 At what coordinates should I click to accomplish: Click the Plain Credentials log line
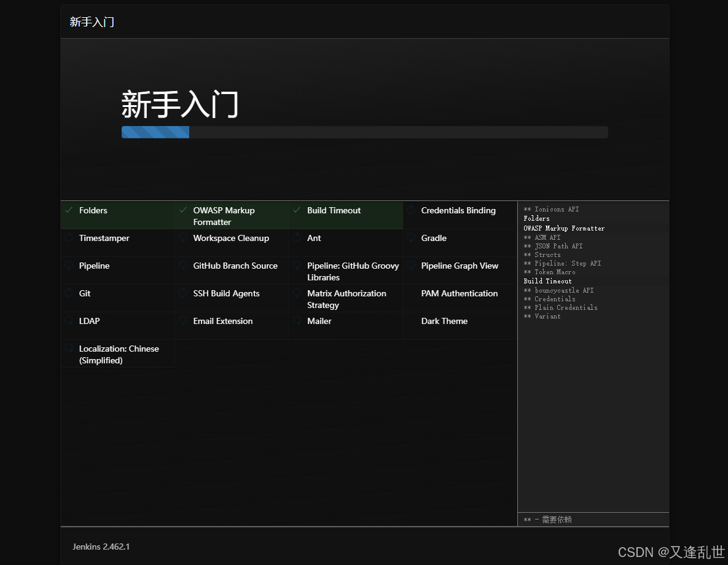point(560,307)
